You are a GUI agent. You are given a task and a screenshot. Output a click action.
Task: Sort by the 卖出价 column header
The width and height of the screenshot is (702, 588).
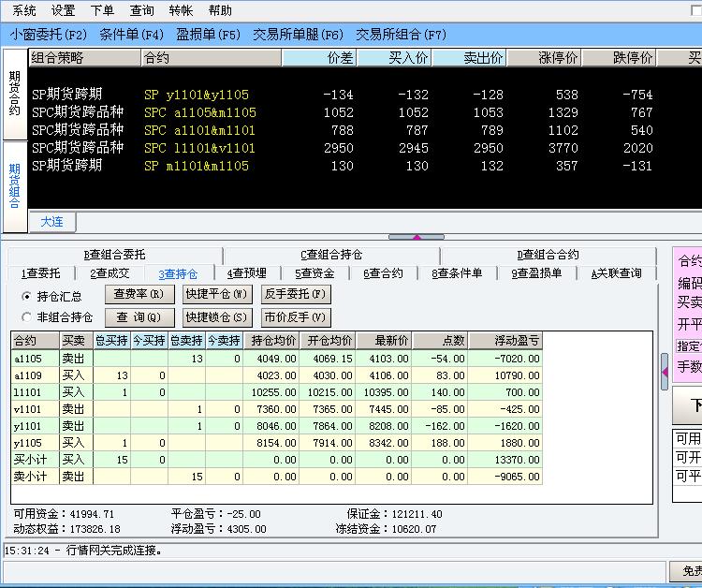tap(469, 58)
